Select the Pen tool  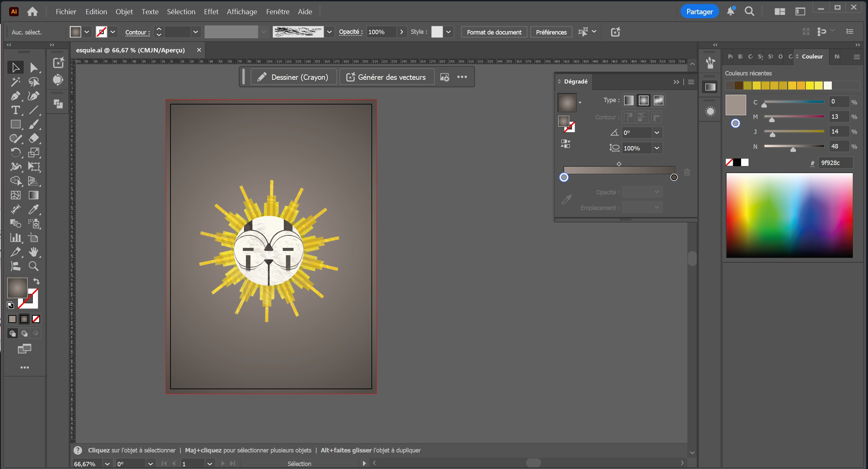coord(15,96)
